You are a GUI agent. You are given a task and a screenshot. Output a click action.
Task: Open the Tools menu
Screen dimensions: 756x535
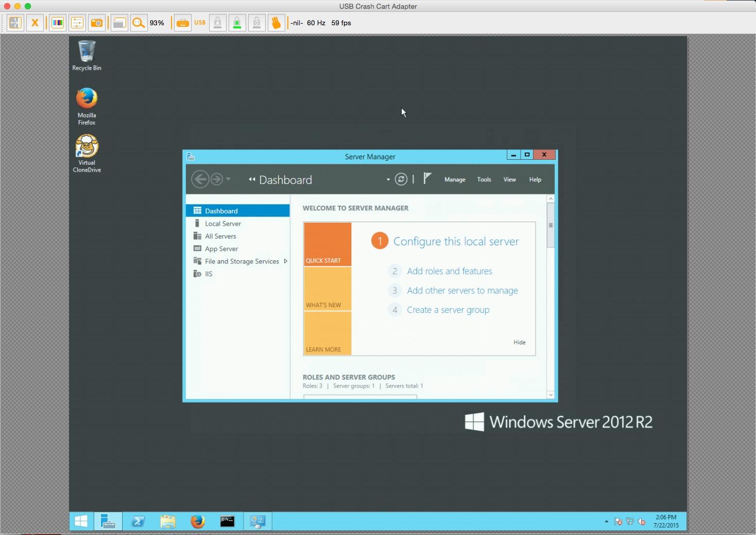484,179
